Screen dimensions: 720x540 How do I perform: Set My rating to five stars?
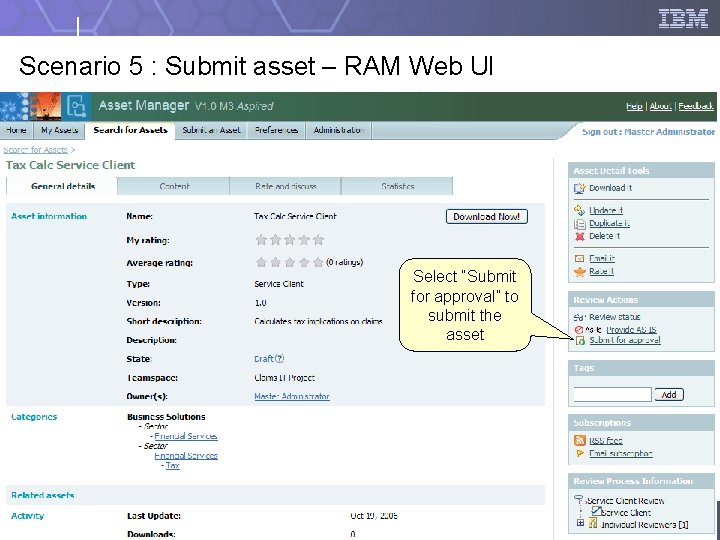click(x=318, y=240)
